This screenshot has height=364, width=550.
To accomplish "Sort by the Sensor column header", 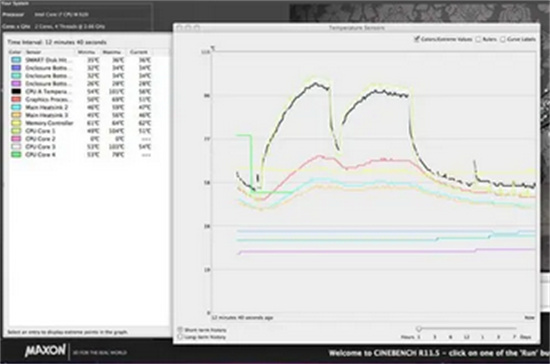I will tap(49, 52).
